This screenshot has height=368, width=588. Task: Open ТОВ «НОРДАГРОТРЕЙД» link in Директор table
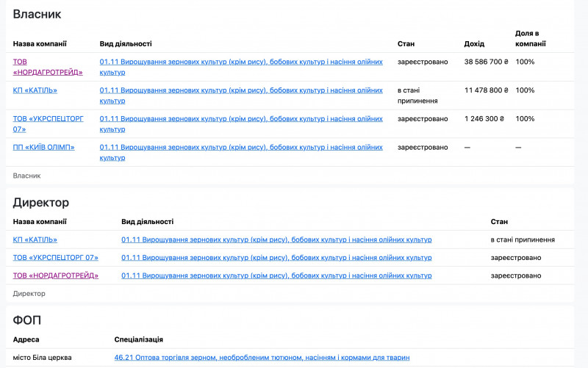[x=56, y=275]
